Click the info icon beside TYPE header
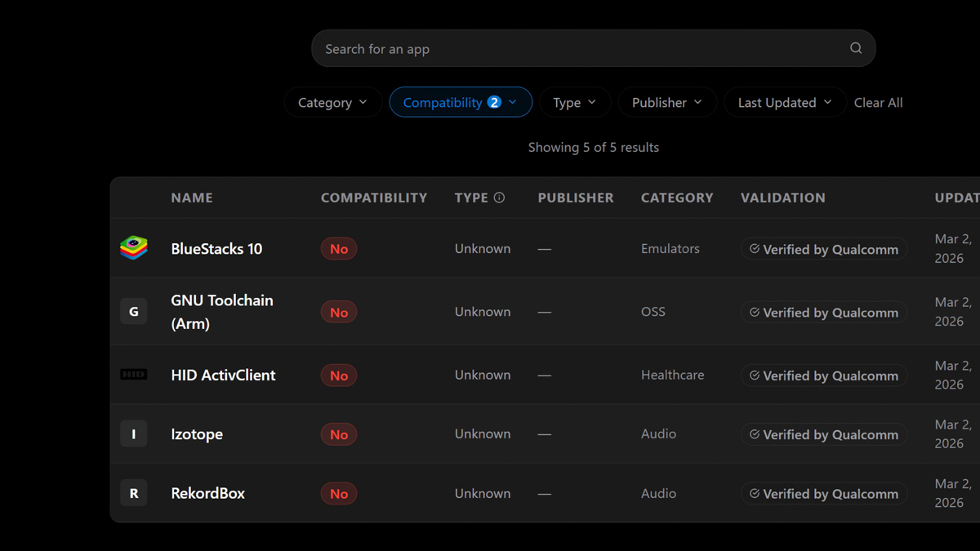 pos(499,198)
